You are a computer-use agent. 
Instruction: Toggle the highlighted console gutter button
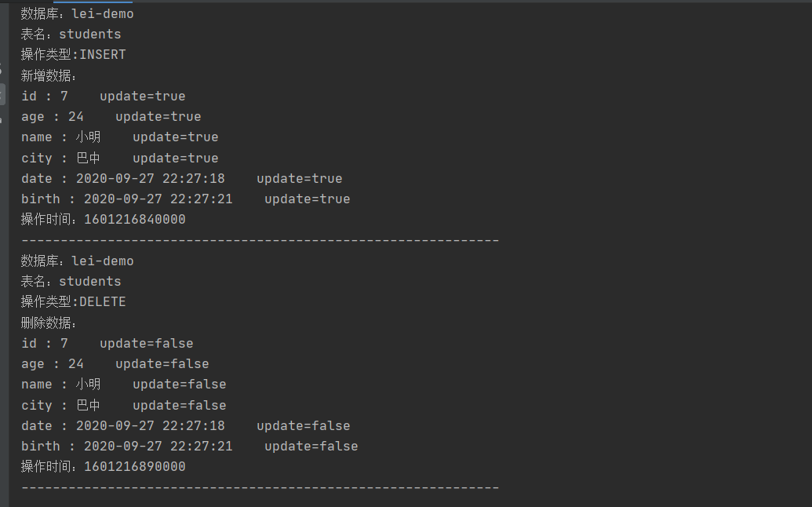click(2, 95)
